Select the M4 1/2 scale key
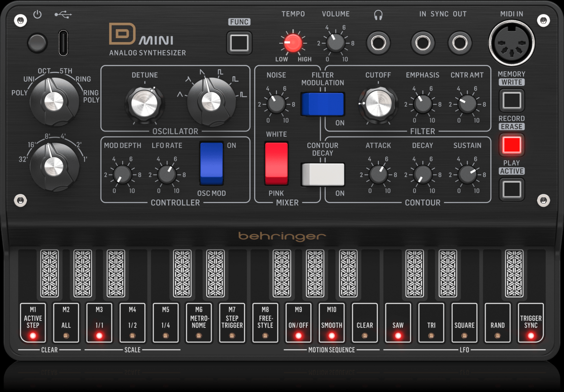Viewport: 564px width, 392px height. [x=133, y=322]
